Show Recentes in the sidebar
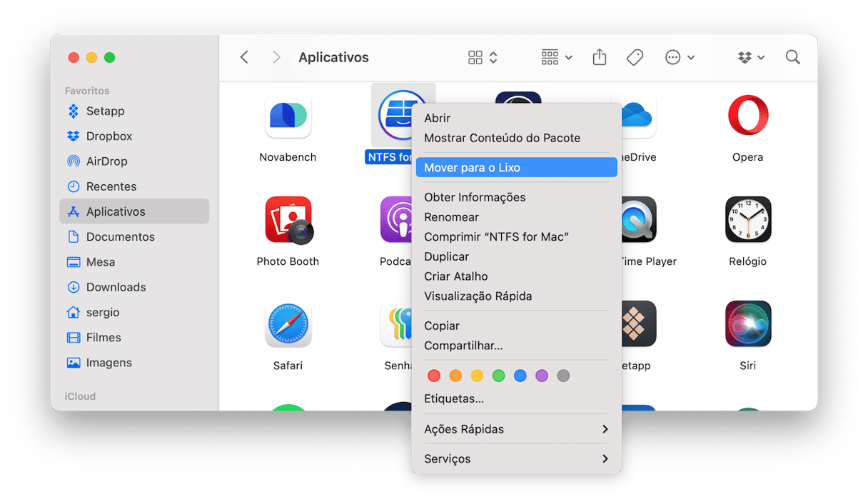Image resolution: width=868 pixels, height=497 pixels. click(x=134, y=186)
